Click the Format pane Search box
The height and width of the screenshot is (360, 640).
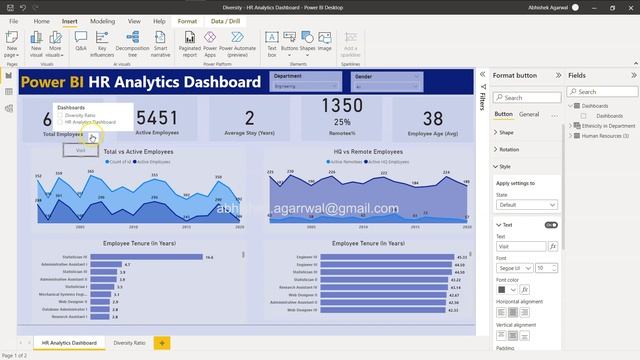(x=527, y=98)
